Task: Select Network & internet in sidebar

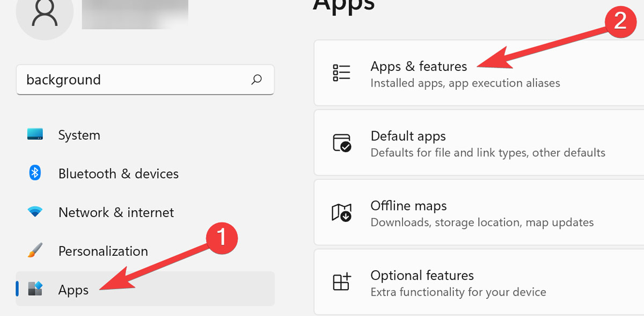Action: pos(116,212)
